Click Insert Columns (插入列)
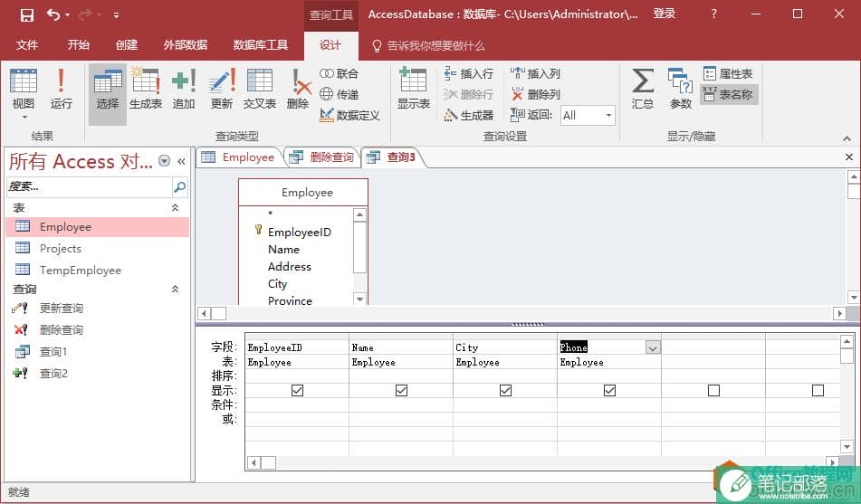This screenshot has height=504, width=861. point(535,73)
